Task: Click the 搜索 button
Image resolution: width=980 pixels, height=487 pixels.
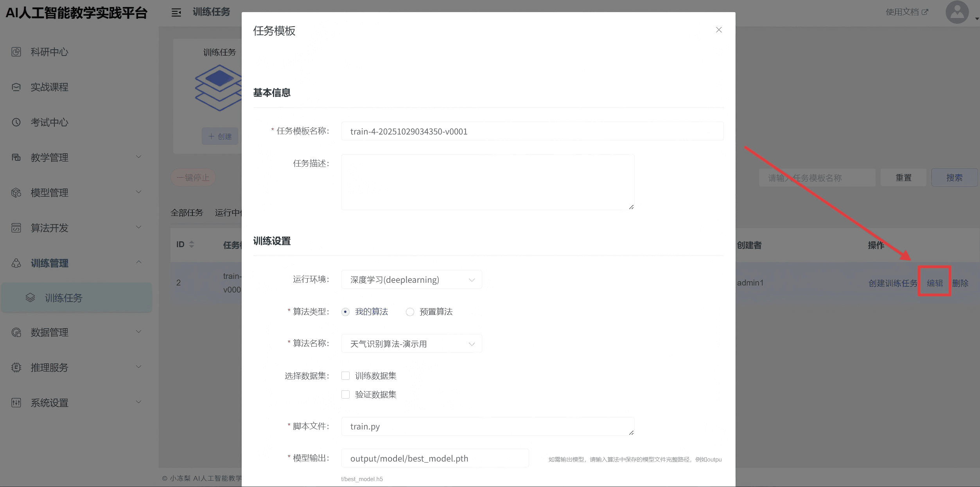Action: pos(954,178)
